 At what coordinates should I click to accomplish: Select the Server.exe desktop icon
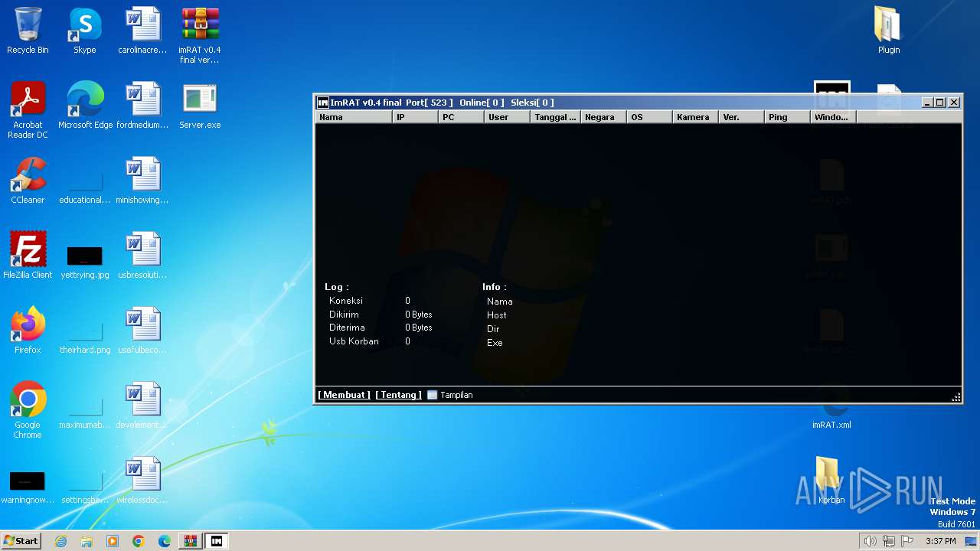pyautogui.click(x=200, y=106)
